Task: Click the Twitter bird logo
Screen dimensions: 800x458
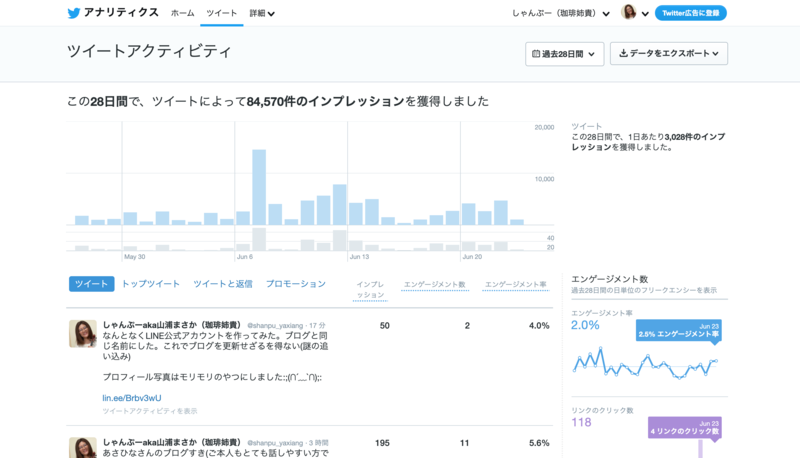Action: coord(73,13)
